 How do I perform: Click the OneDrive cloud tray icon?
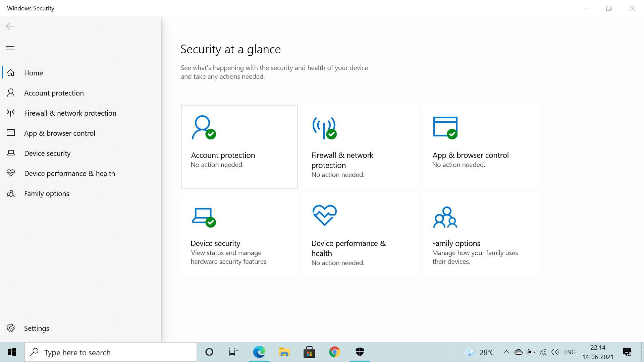[x=519, y=352]
